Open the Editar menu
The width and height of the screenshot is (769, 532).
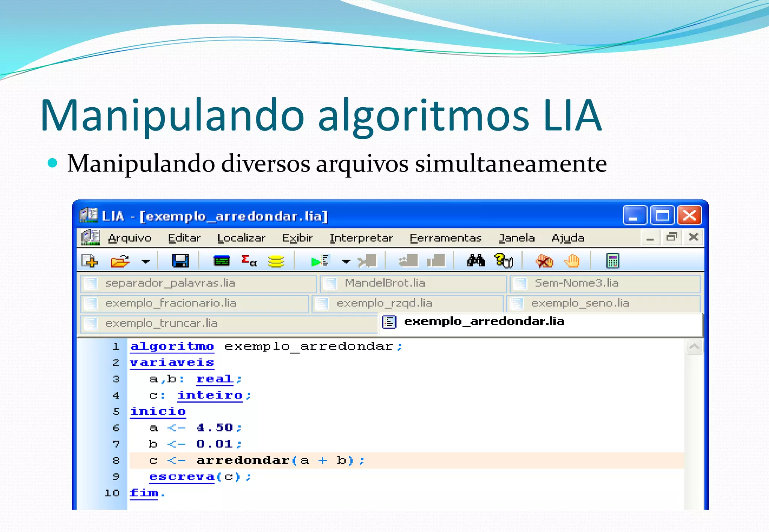coord(184,238)
